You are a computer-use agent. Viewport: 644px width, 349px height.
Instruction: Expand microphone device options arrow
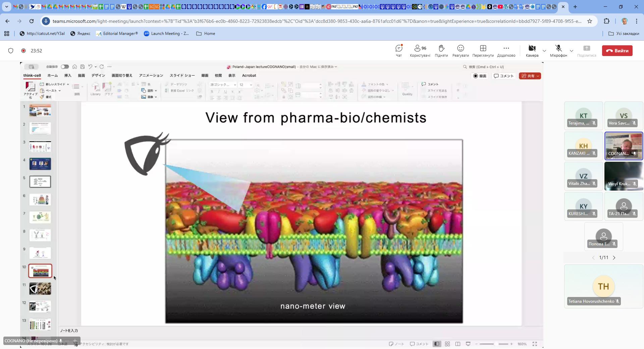pyautogui.click(x=572, y=51)
